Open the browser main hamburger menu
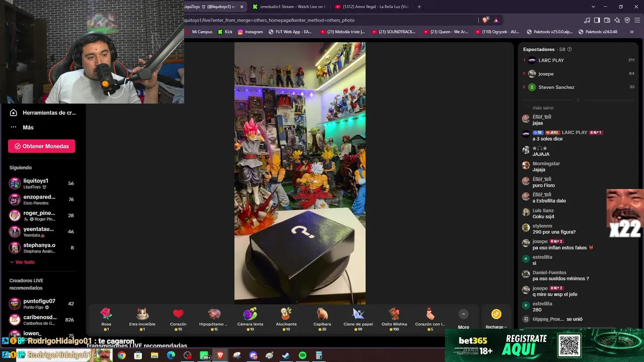This screenshot has width=644, height=362. pyautogui.click(x=637, y=20)
